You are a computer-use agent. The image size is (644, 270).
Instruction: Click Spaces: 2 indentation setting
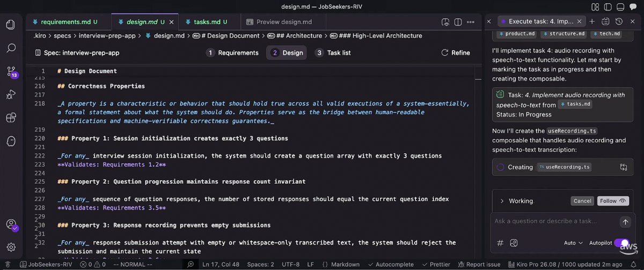pos(261,265)
